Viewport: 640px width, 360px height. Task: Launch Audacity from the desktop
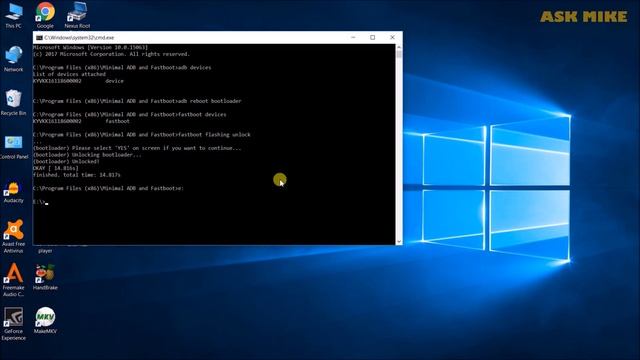pos(13,192)
